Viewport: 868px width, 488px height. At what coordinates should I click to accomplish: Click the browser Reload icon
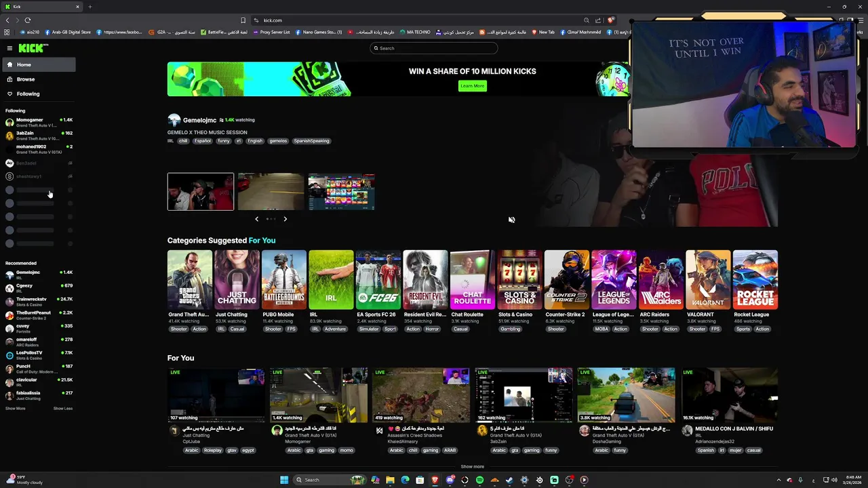[x=28, y=20]
